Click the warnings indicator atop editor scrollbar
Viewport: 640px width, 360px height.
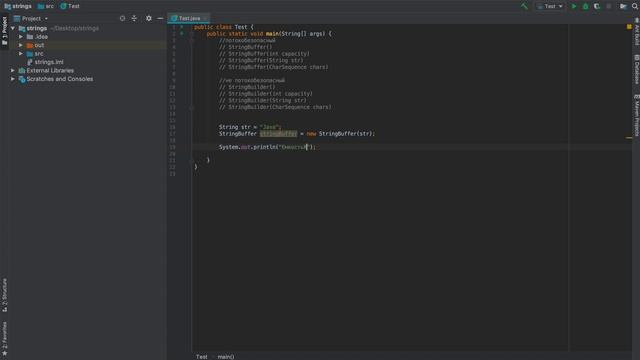click(x=629, y=27)
